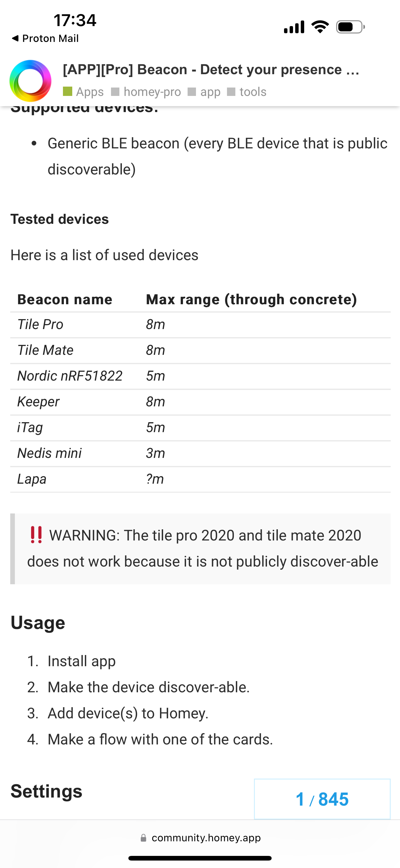Tap the Wi-Fi status icon
The image size is (400, 868).
point(320,27)
